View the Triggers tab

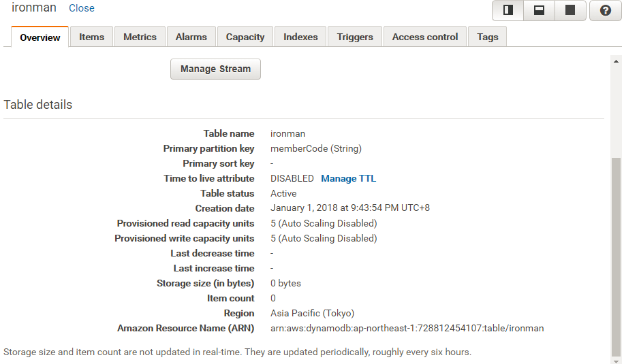click(x=355, y=37)
